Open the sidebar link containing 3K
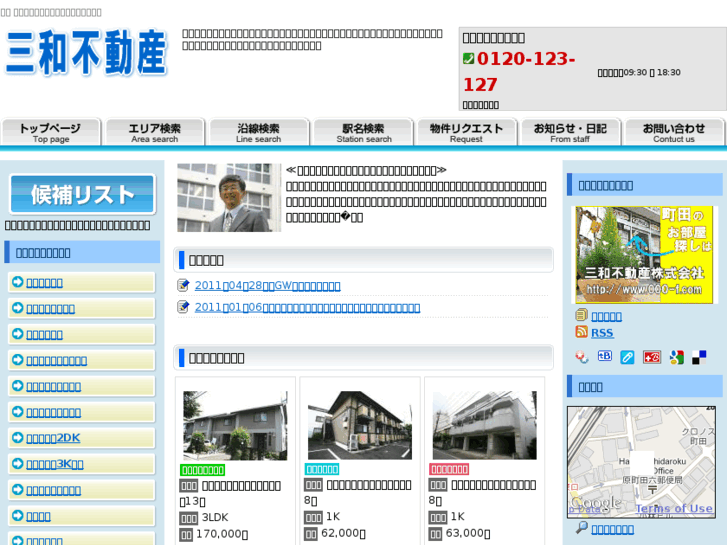The height and width of the screenshot is (545, 727). 55,464
